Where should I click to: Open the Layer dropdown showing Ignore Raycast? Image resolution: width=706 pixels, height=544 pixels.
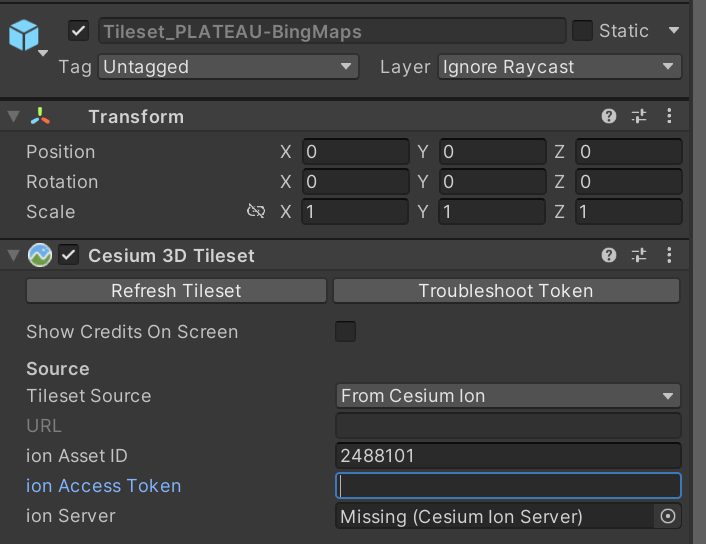click(560, 67)
